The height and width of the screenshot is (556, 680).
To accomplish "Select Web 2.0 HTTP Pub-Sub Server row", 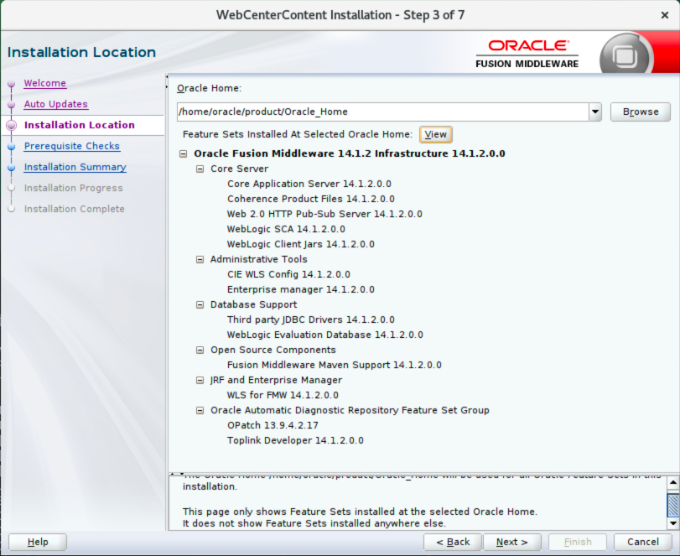I will click(x=324, y=214).
